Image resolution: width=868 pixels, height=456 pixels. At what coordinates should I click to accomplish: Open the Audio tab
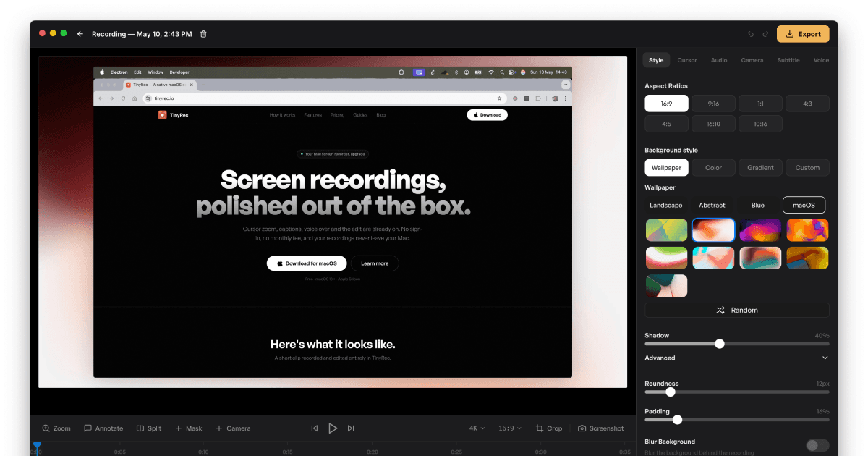[719, 60]
